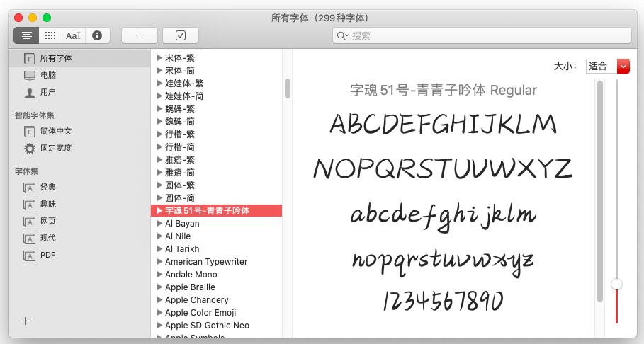Expand the Al Bayan font family
Screen dimensions: 644x344
[x=159, y=224]
